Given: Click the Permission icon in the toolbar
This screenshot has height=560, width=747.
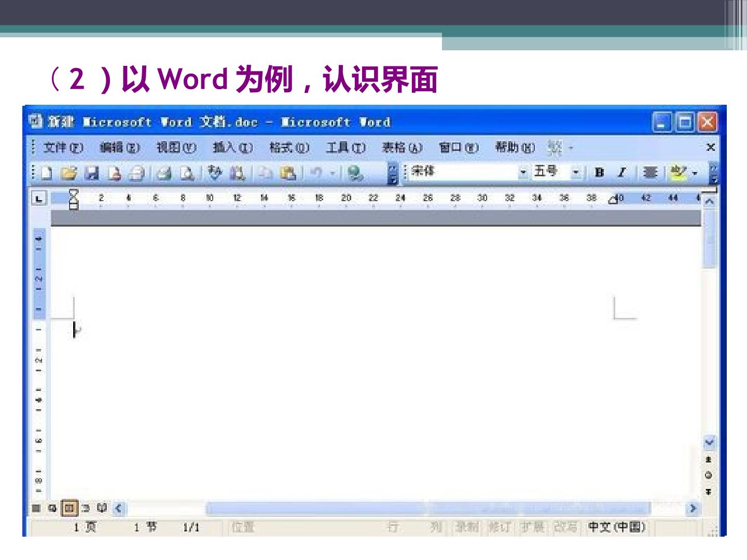Looking at the screenshot, I should coord(115,173).
